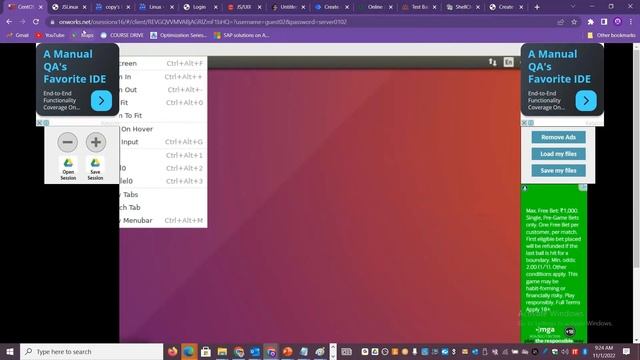Click the Remove Ads button
Screen dimensions: 640x360
pos(558,137)
